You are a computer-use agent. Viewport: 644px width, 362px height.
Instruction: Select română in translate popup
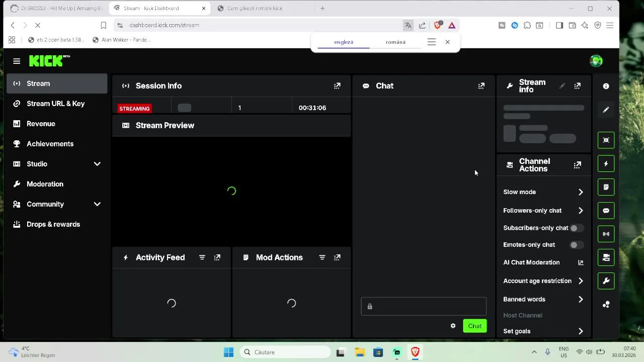pos(395,42)
